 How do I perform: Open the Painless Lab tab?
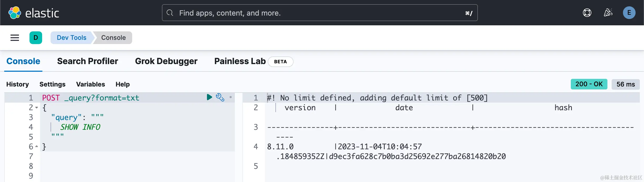coord(240,61)
